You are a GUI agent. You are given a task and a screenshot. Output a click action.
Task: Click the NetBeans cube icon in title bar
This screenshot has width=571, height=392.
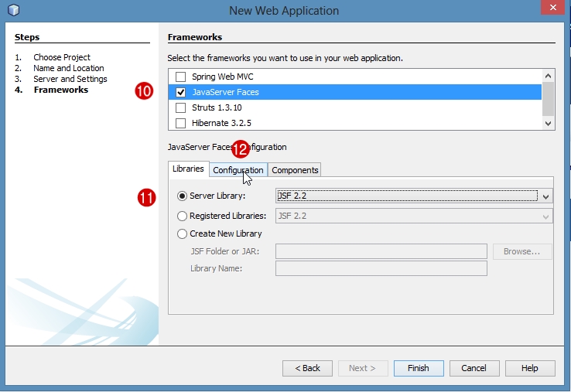point(13,10)
